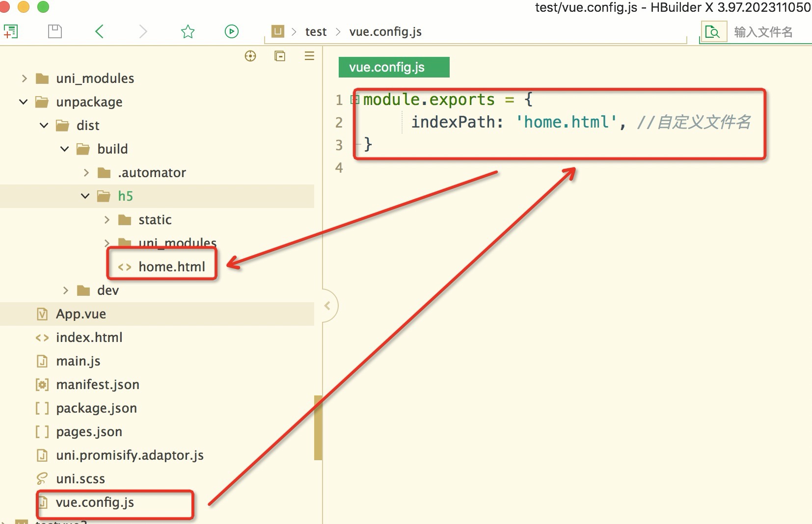The height and width of the screenshot is (524, 812).
Task: Expand the dev folder
Action: point(65,290)
